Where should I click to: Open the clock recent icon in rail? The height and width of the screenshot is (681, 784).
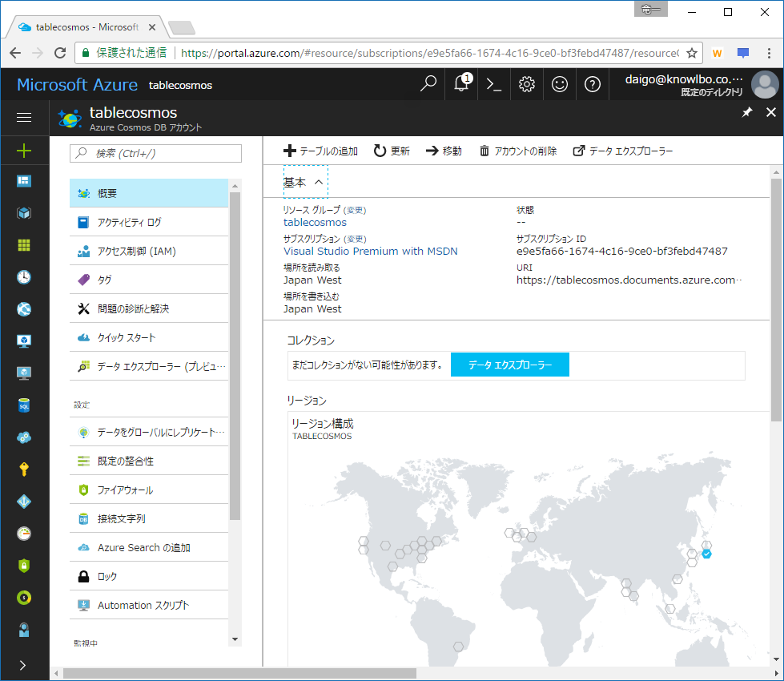24,277
